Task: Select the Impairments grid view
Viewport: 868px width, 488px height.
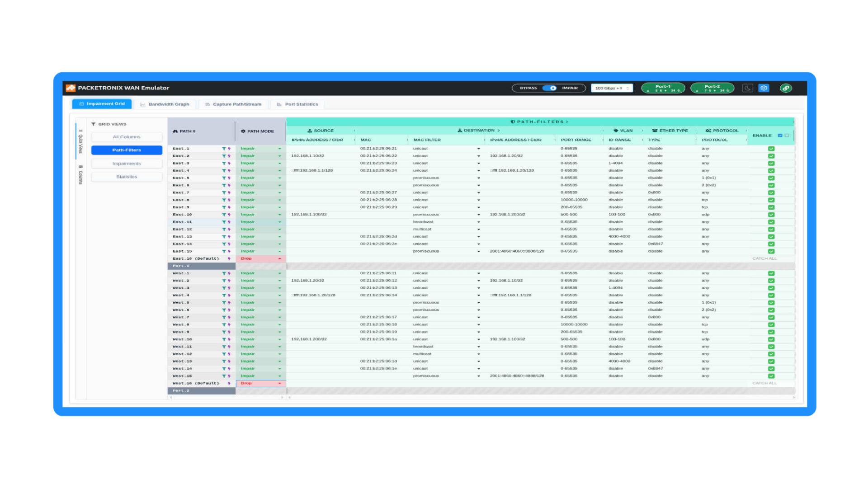Action: pos(127,164)
